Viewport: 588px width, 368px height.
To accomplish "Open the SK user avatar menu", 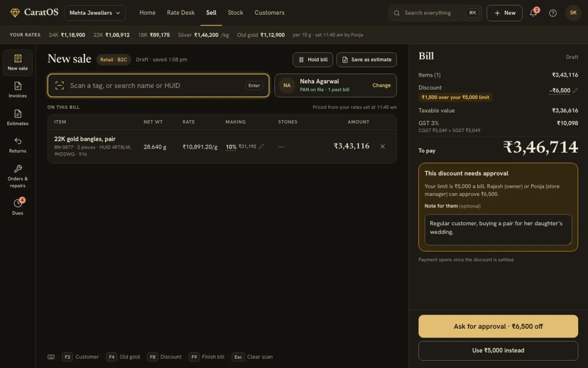I will (573, 13).
